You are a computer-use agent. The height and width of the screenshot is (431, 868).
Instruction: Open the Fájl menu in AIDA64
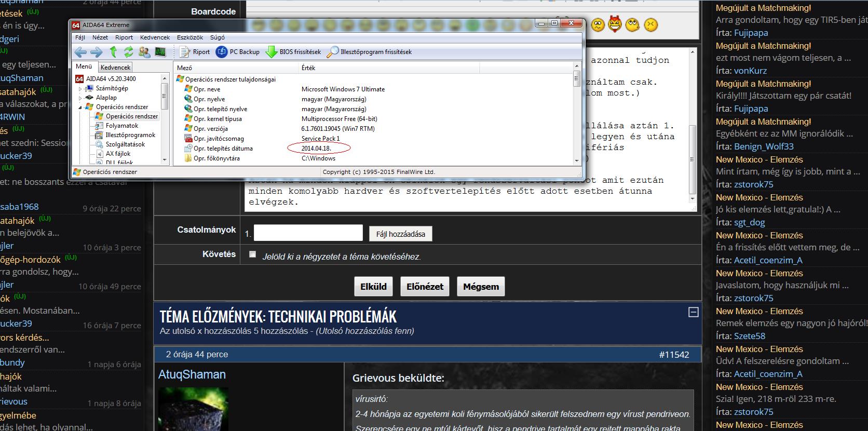pyautogui.click(x=80, y=37)
